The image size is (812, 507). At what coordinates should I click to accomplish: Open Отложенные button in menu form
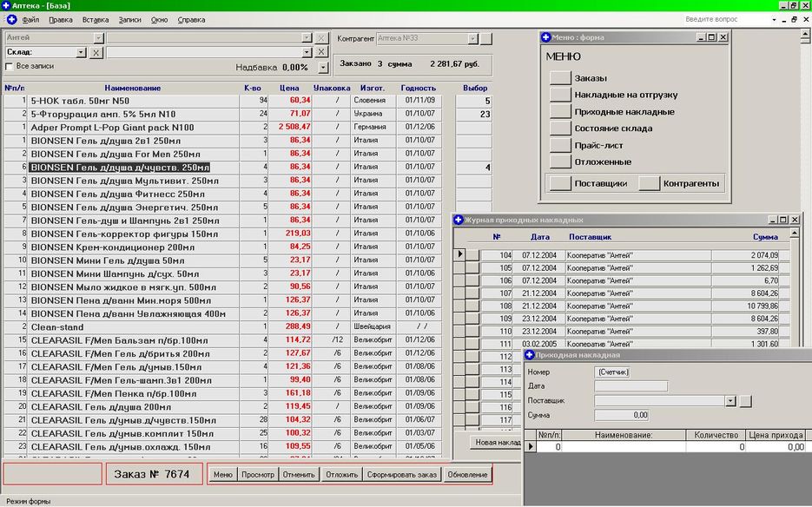[560, 161]
